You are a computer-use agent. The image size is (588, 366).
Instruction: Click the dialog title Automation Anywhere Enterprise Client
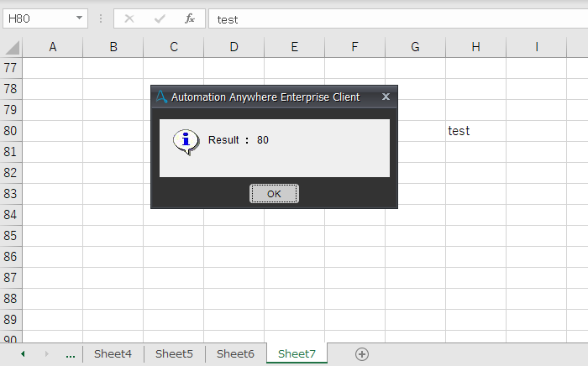265,97
